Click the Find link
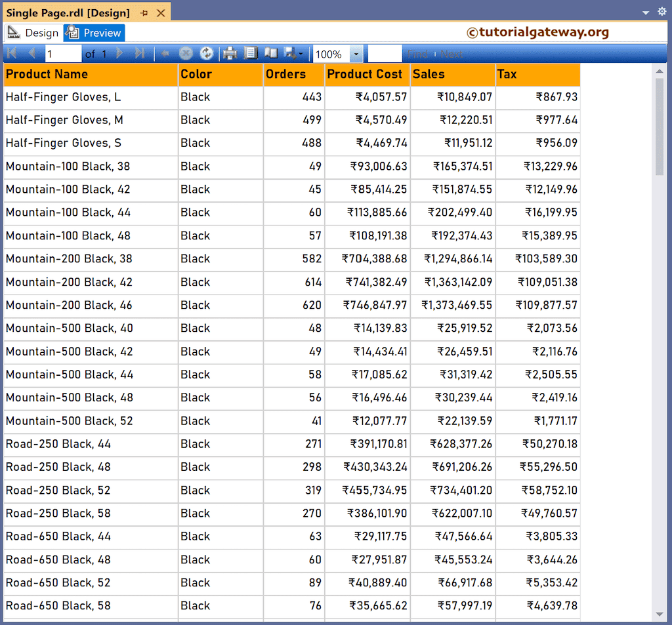 [419, 53]
